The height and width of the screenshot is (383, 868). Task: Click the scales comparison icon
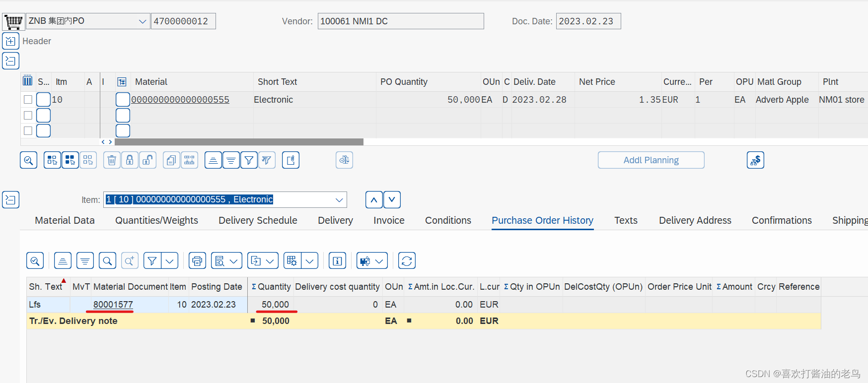point(344,160)
